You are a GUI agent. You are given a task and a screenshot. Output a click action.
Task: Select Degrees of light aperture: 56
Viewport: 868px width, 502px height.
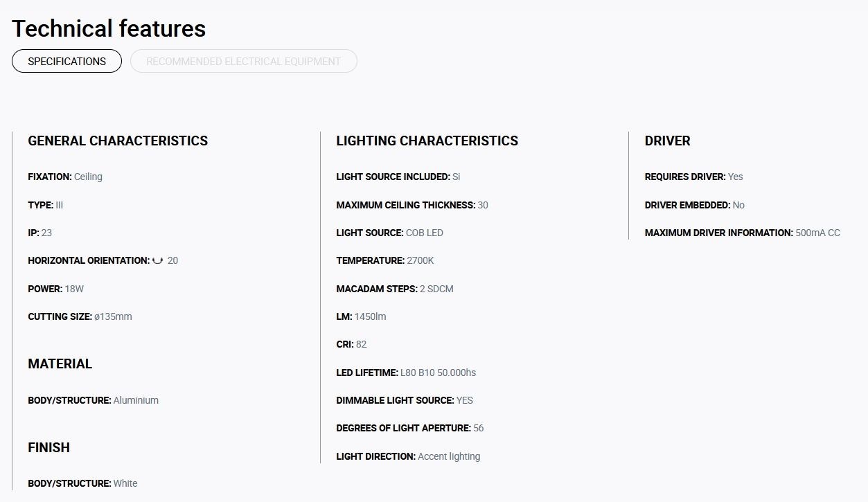pos(410,428)
